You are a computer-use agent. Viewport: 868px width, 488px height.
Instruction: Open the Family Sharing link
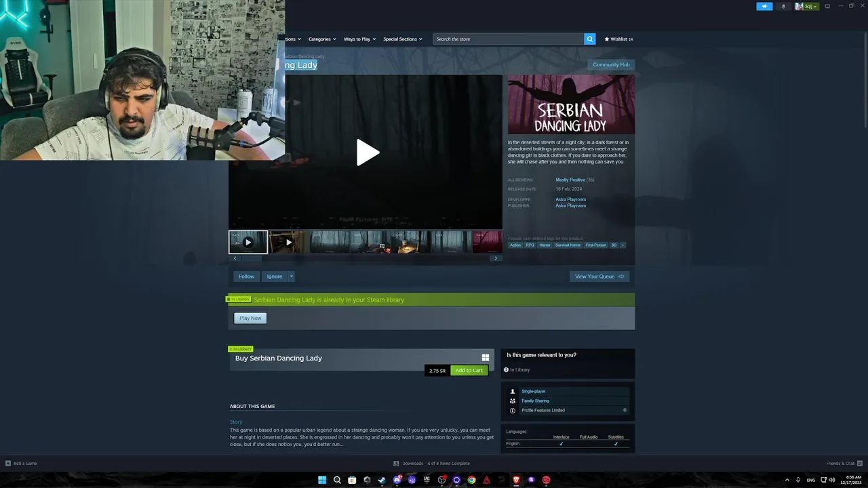pos(535,401)
